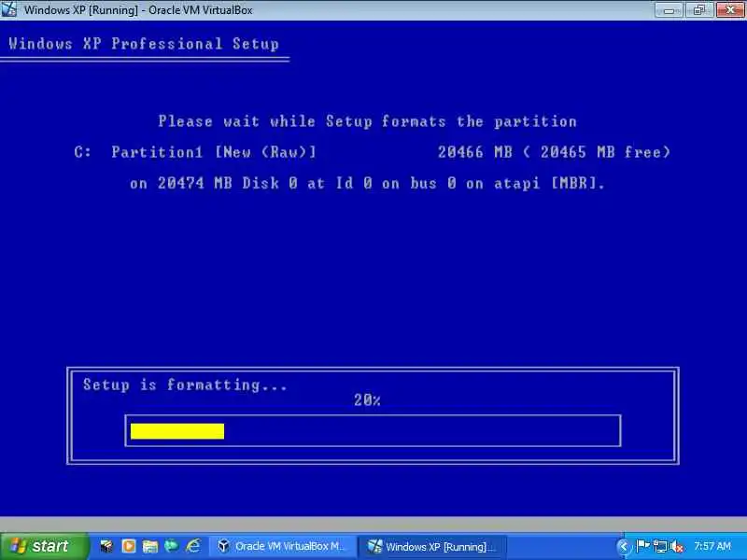747x560 pixels.
Task: Click 'Setup is formatting...' text
Action: point(185,385)
